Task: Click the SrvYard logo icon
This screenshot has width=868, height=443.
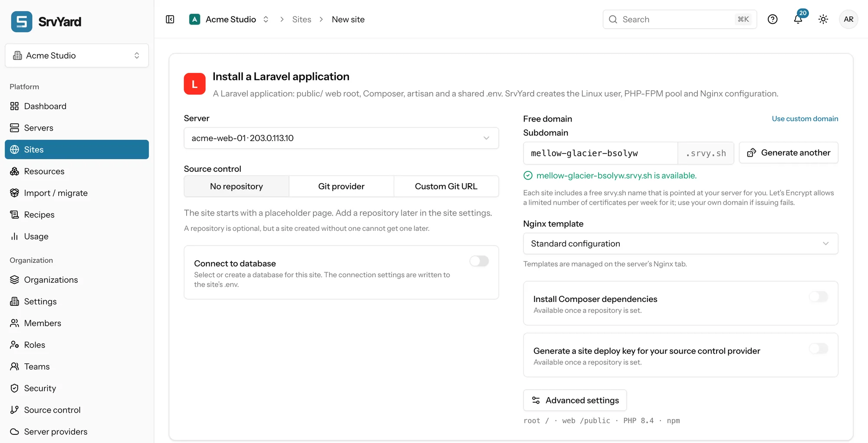Action: 22,21
